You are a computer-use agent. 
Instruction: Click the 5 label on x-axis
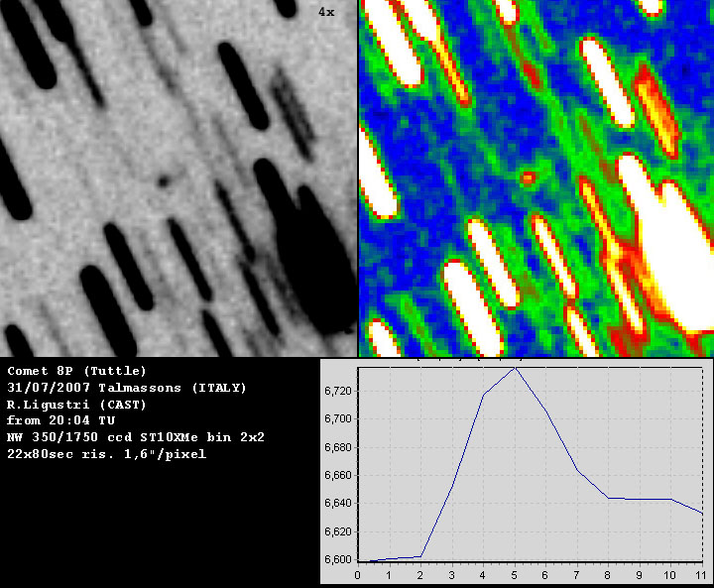point(515,575)
